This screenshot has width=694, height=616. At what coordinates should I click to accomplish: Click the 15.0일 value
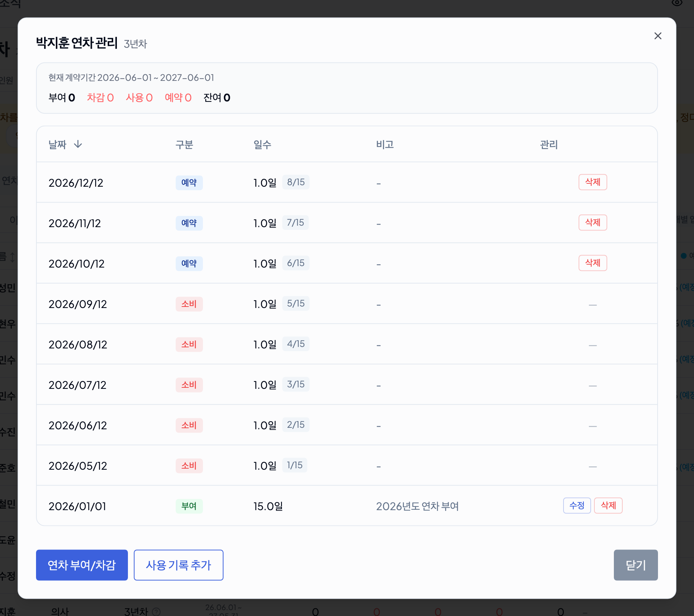tap(268, 506)
